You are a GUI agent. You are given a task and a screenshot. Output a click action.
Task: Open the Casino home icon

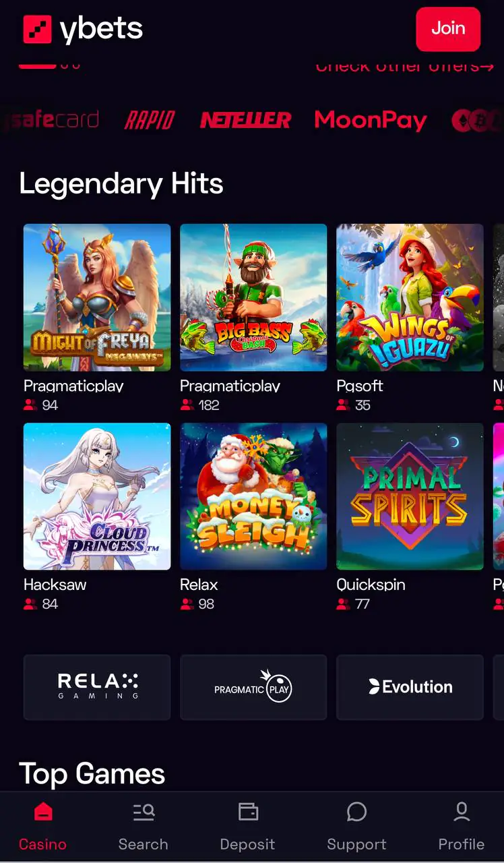[x=42, y=812]
